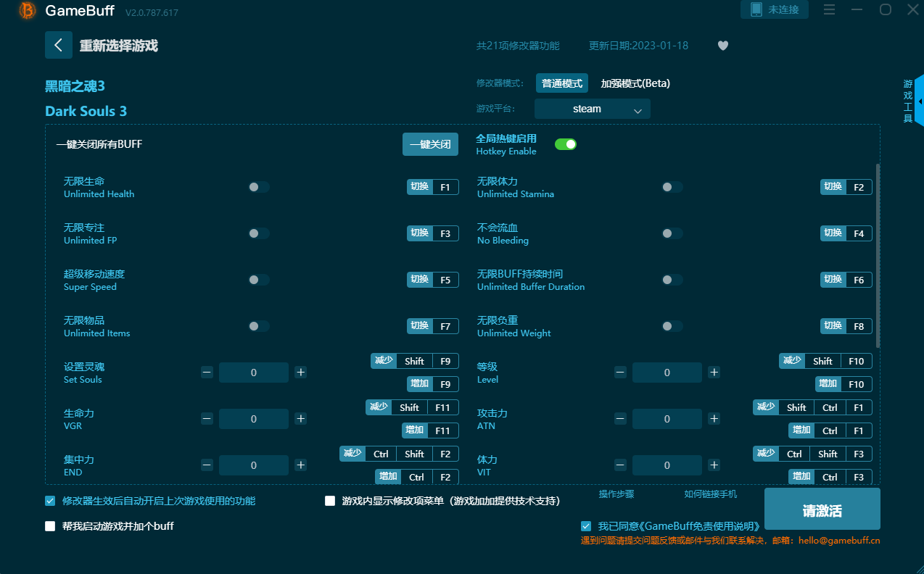924x574 pixels.
Task: Click 切换 F2 hotkey for Unlimited Stamina
Action: [x=846, y=187]
